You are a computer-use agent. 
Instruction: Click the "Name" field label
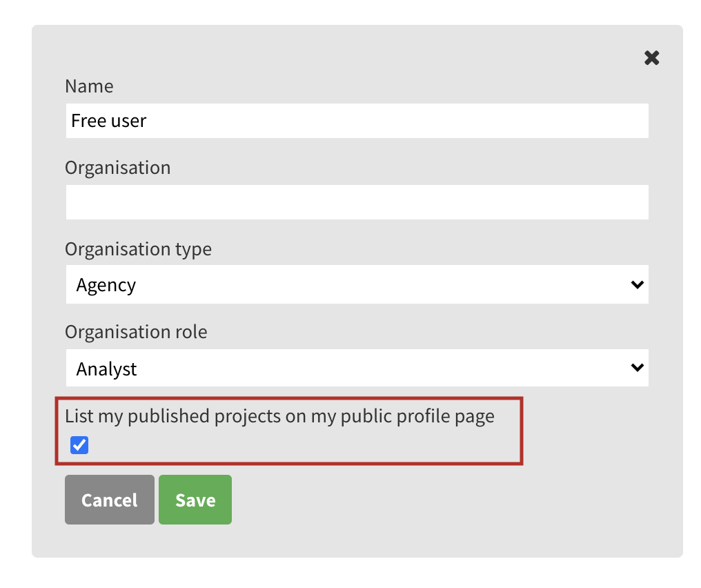pos(89,86)
